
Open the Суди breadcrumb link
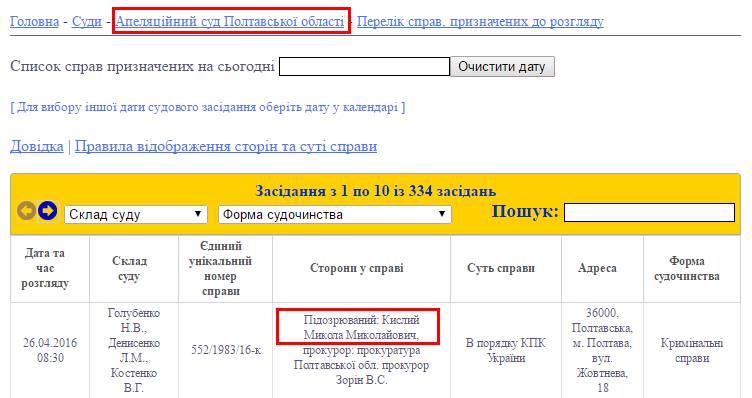(87, 22)
